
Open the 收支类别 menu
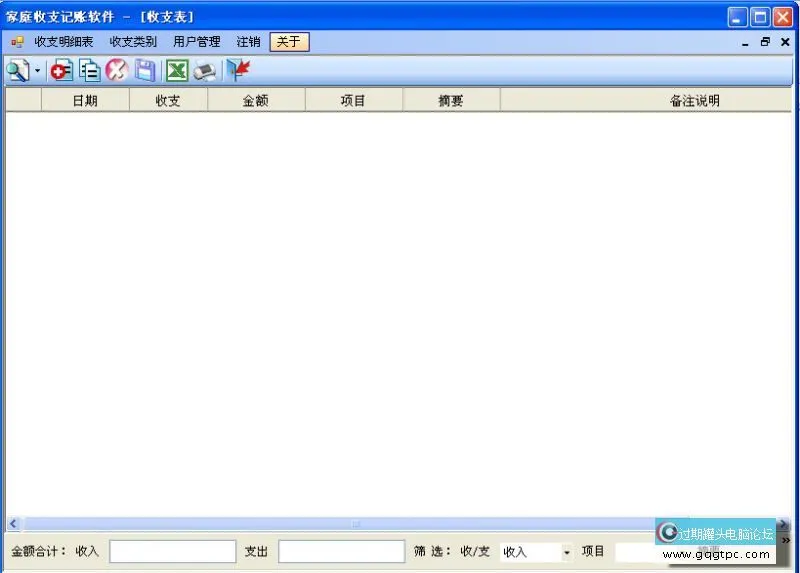(x=133, y=42)
